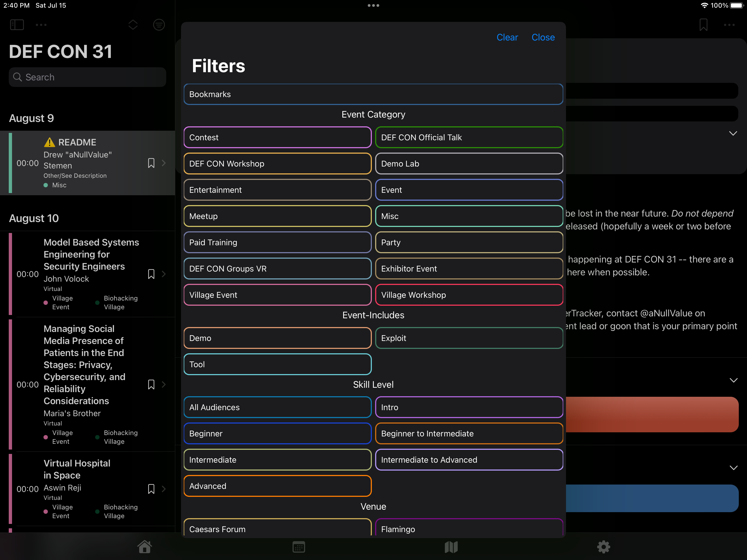Image resolution: width=747 pixels, height=560 pixels.
Task: Select the Demo includes filter
Action: click(278, 338)
